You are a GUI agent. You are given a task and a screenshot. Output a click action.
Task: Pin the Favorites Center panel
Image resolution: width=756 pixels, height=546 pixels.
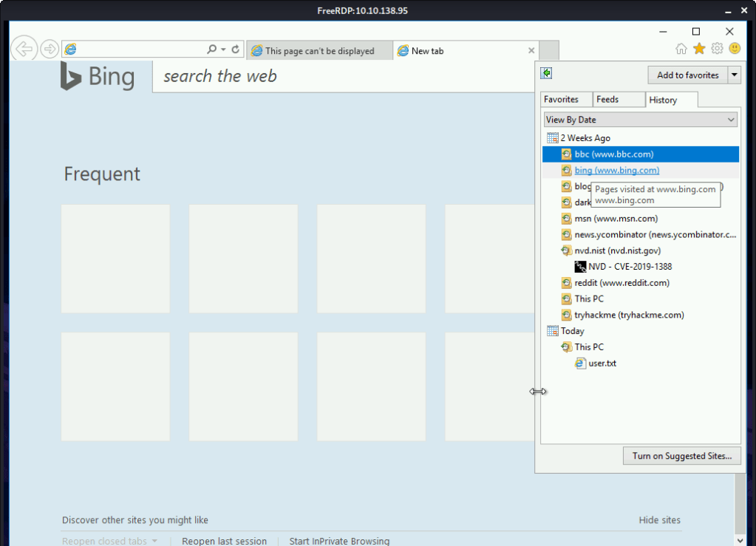click(546, 73)
